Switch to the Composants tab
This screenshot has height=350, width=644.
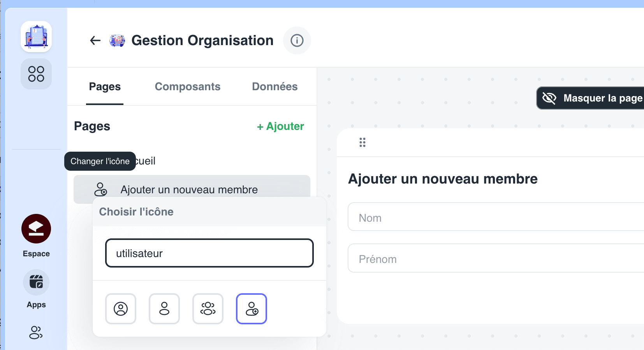188,87
